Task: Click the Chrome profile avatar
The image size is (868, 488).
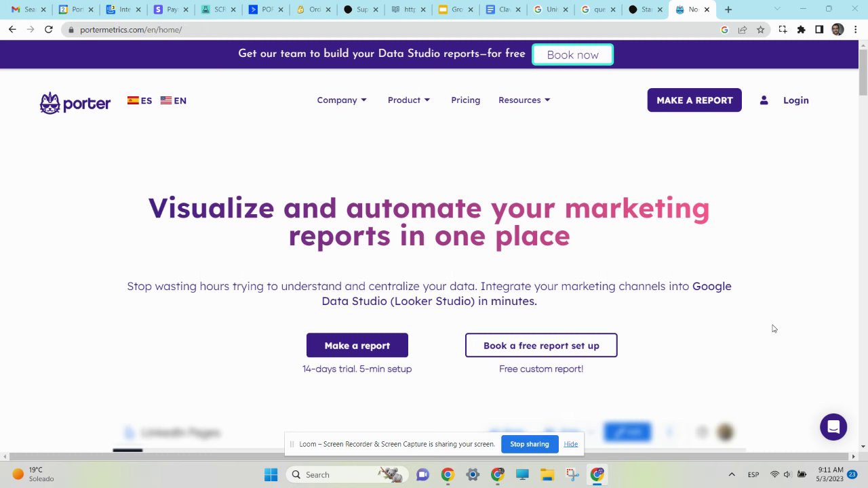Action: click(837, 30)
